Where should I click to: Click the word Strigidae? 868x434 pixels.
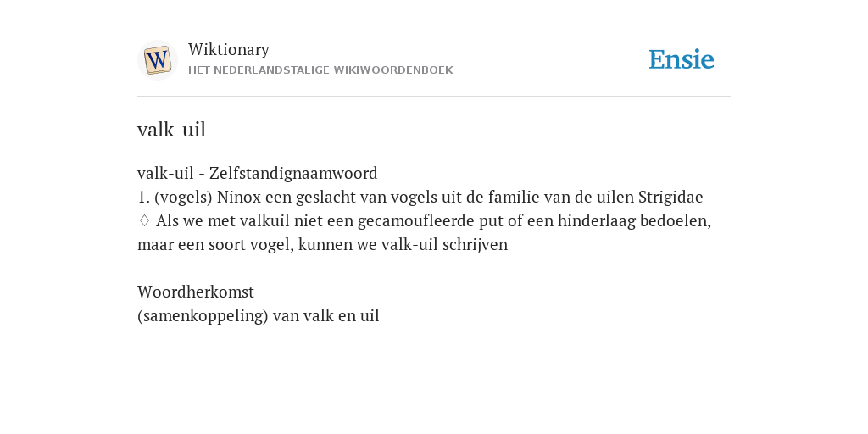click(670, 198)
